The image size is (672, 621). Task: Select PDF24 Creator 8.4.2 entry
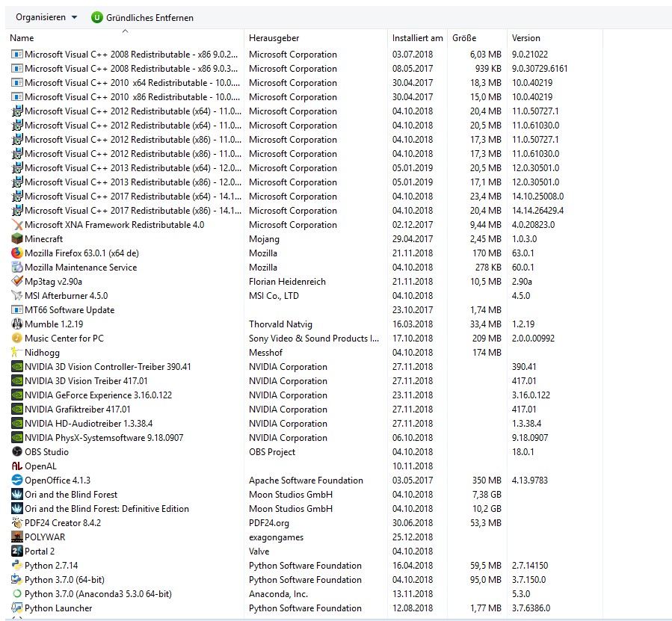click(x=63, y=522)
